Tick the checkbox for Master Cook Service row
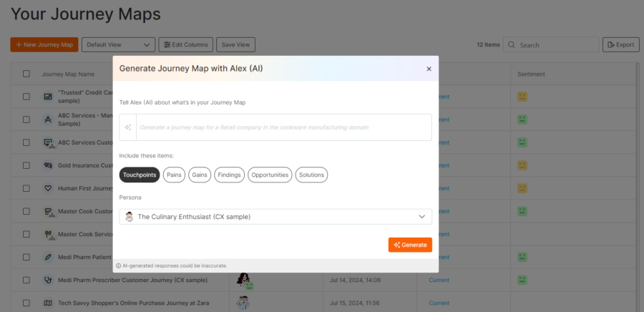 click(26, 235)
